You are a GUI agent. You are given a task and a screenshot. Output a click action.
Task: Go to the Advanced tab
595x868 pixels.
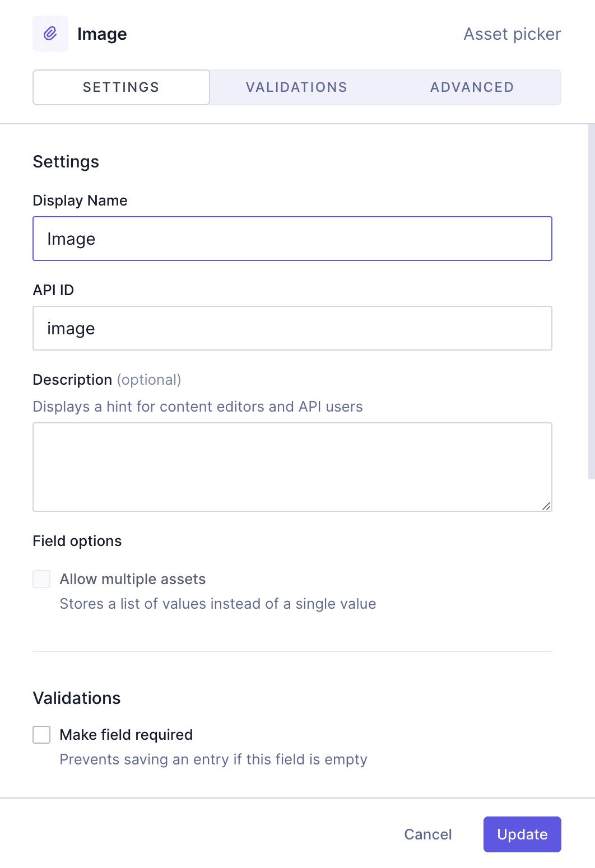point(472,87)
